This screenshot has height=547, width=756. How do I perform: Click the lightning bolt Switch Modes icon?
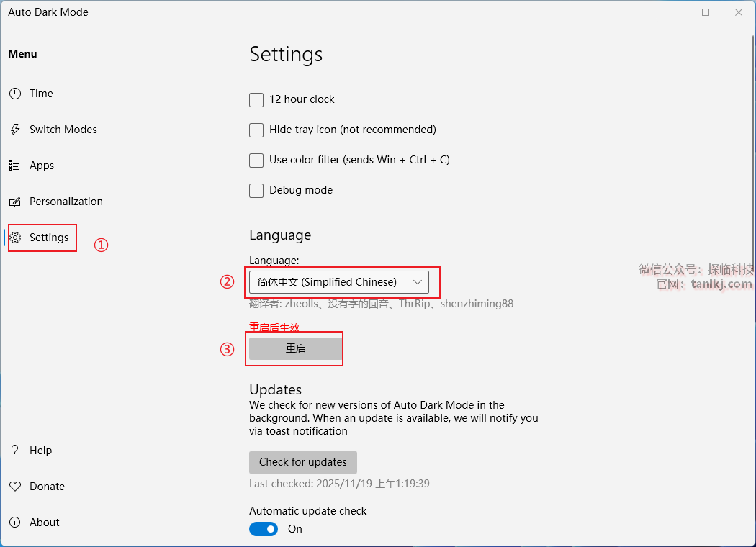point(15,130)
